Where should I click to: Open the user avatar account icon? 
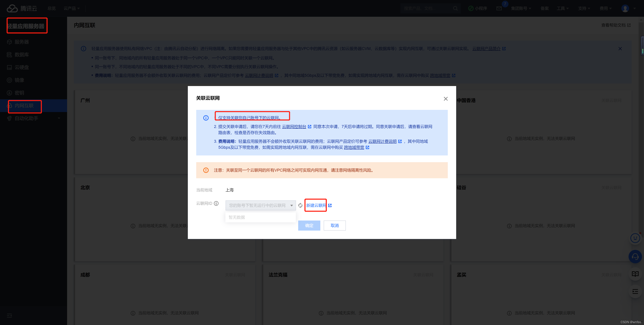(625, 9)
